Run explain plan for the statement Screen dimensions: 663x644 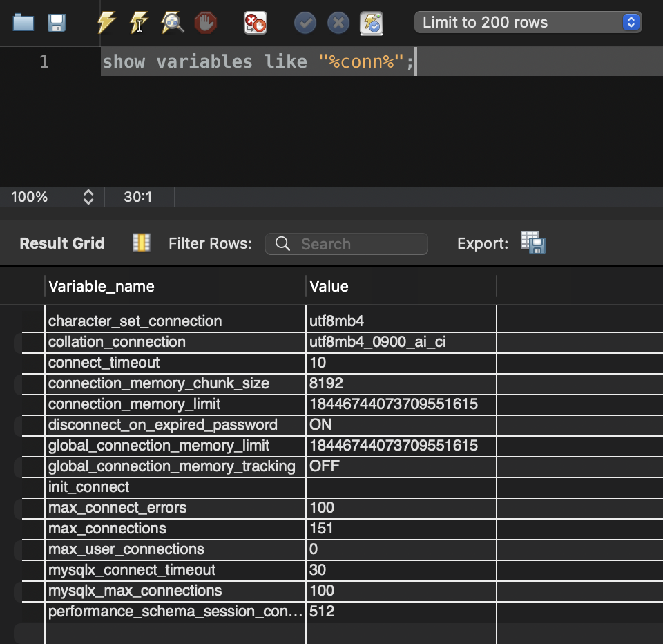(x=172, y=23)
